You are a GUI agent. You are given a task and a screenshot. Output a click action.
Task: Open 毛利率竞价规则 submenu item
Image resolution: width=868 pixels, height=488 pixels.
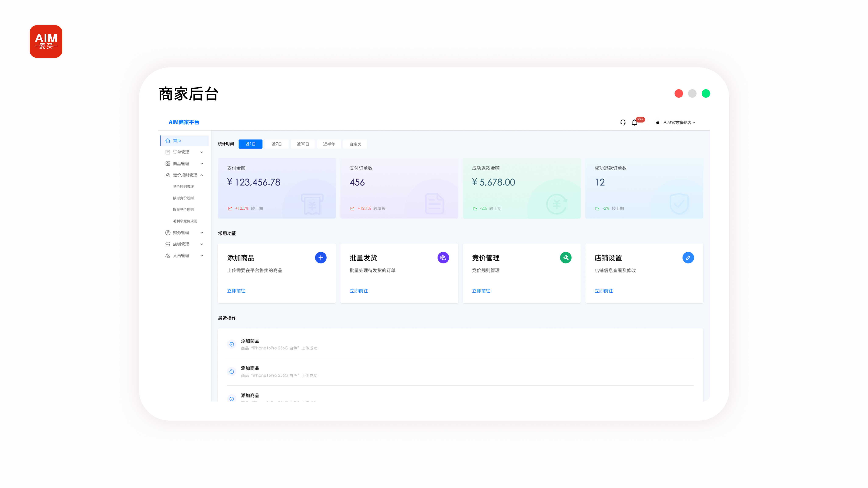185,221
